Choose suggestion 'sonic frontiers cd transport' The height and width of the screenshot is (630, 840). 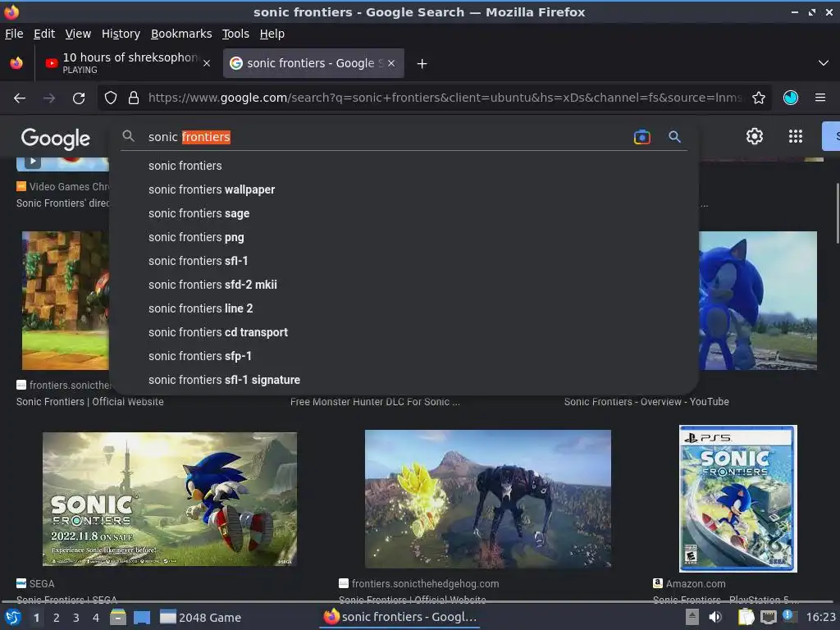pos(404,333)
